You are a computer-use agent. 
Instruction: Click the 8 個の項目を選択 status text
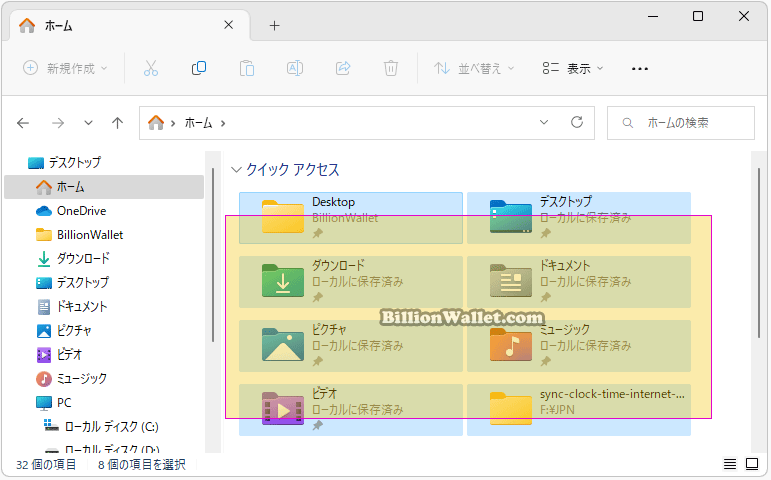(142, 465)
